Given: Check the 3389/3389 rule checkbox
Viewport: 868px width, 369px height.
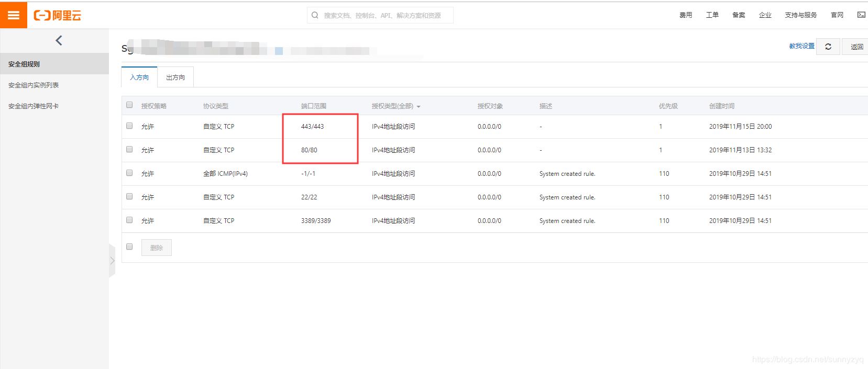Looking at the screenshot, I should (129, 220).
